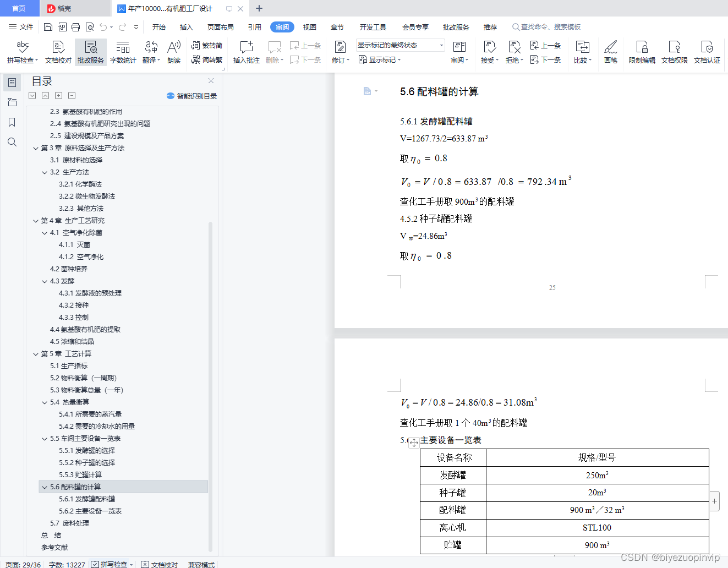The image size is (728, 568).
Task: Select outline item 5.7 废料处理
Action: pyautogui.click(x=69, y=523)
